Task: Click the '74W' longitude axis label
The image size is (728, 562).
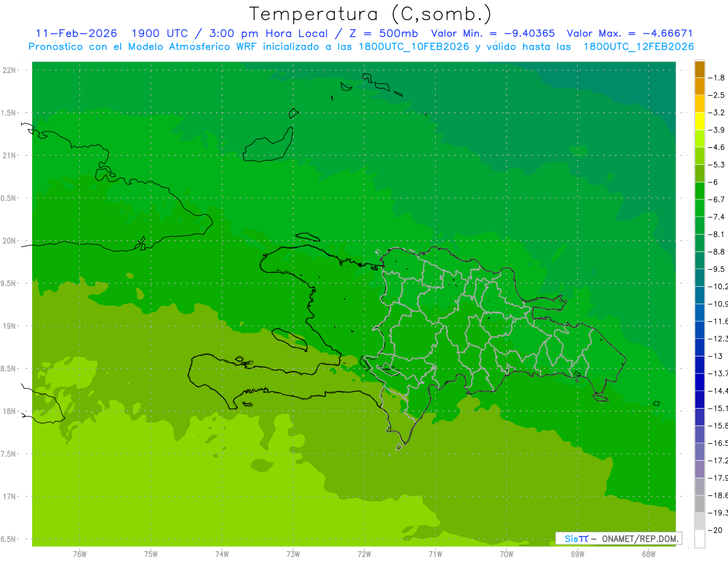Action: point(222,554)
